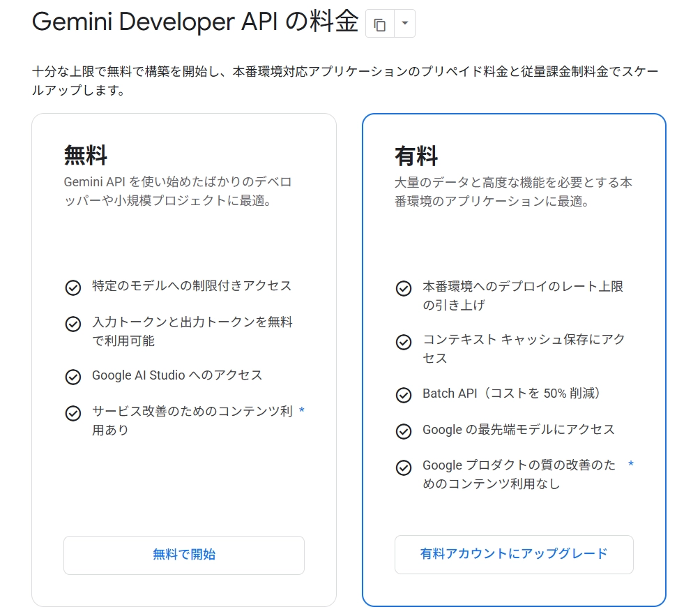Click the checkmark icon beside サービス改善のためのコンテンツ利用あり

click(x=73, y=413)
